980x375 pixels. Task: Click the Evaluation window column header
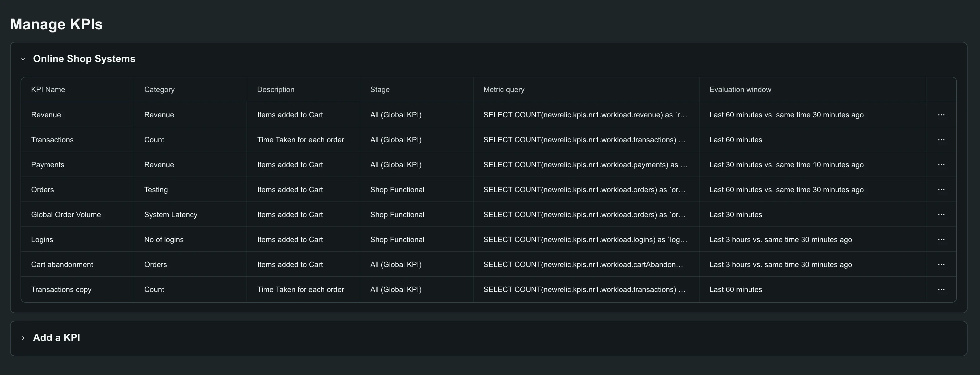[740, 90]
